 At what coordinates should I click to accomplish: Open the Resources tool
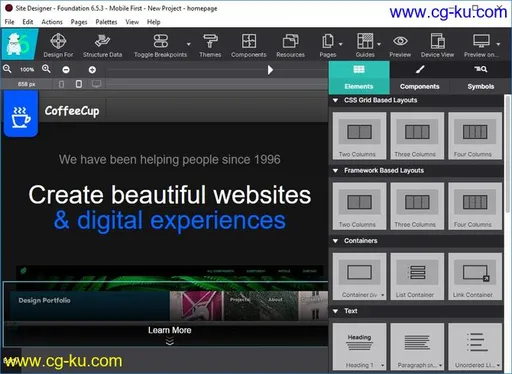click(290, 45)
